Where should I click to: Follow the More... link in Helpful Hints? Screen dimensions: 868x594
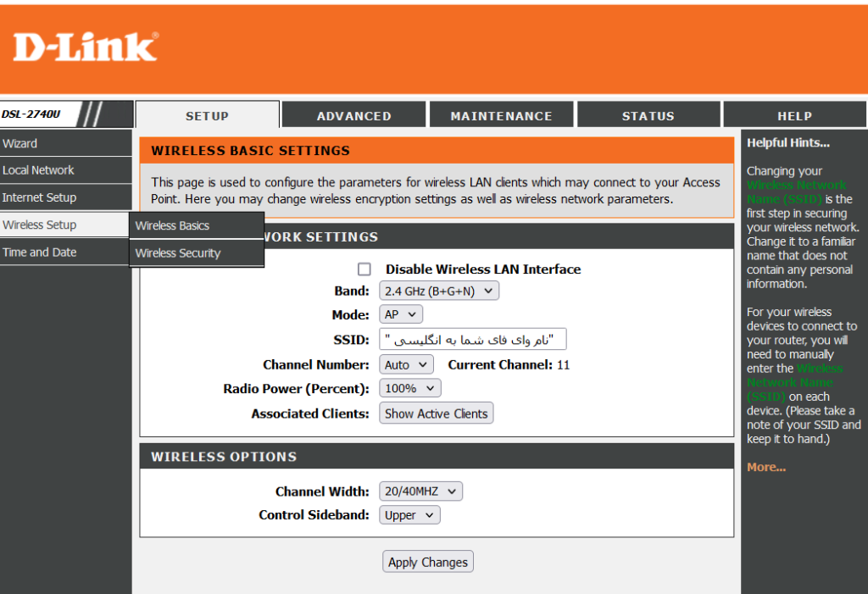(x=765, y=467)
